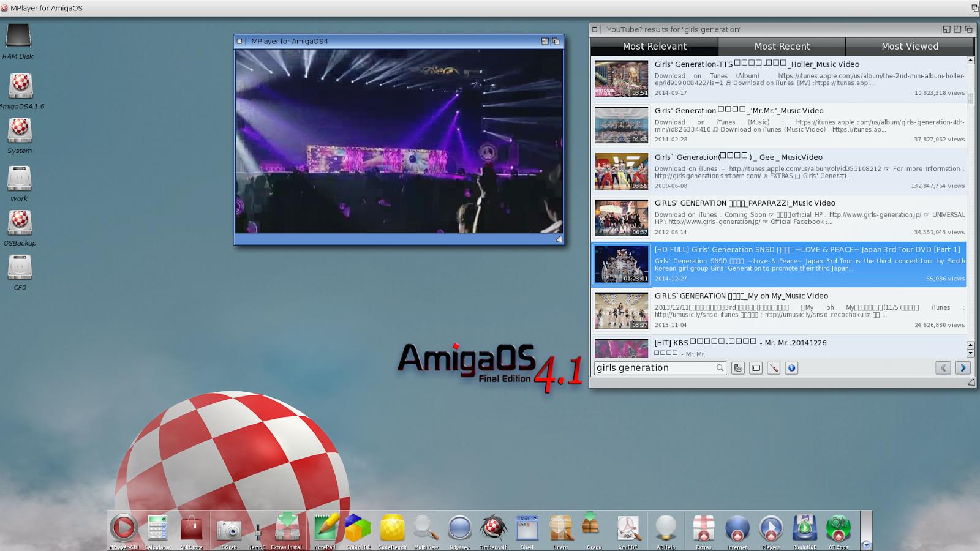Select the PAPARAZZI Music Video result

click(x=778, y=218)
